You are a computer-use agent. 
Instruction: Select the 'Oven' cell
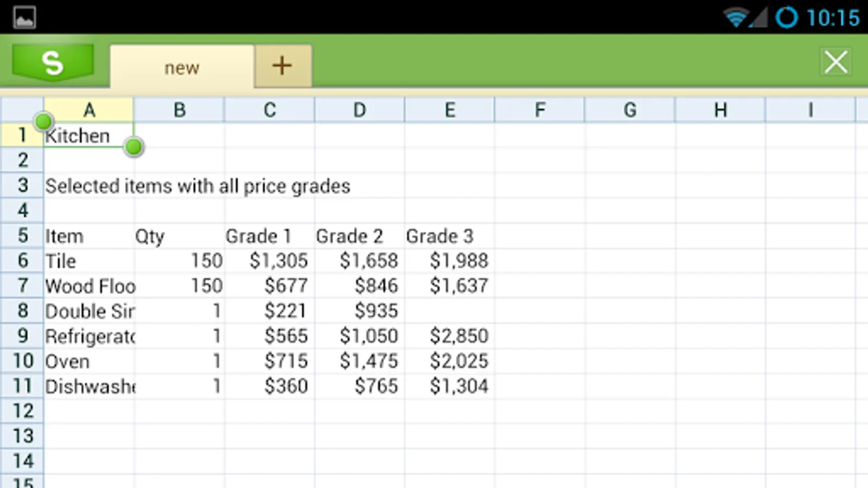[89, 361]
